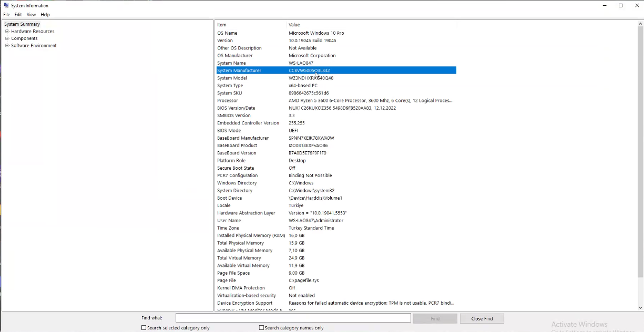The width and height of the screenshot is (644, 332).
Task: Expand the Software Environment node with its plus box
Action: pyautogui.click(x=7, y=46)
